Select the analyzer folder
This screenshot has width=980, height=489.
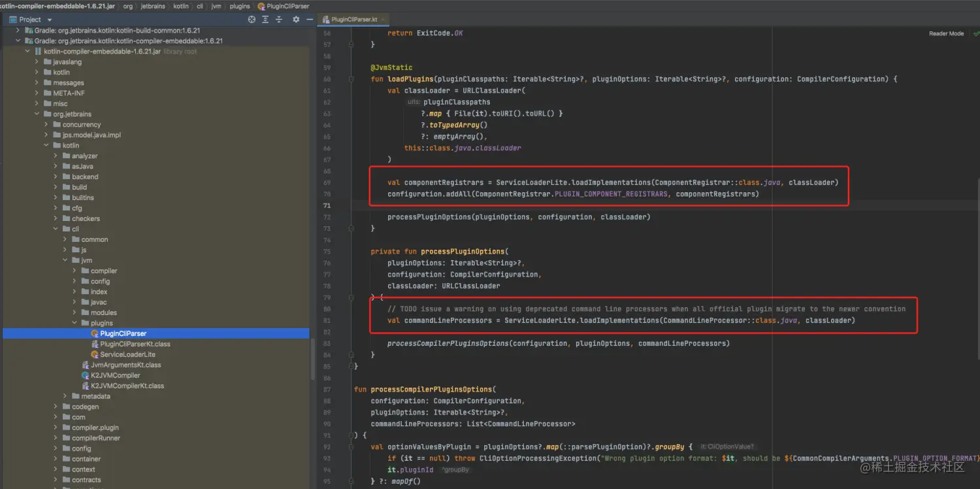[84, 156]
